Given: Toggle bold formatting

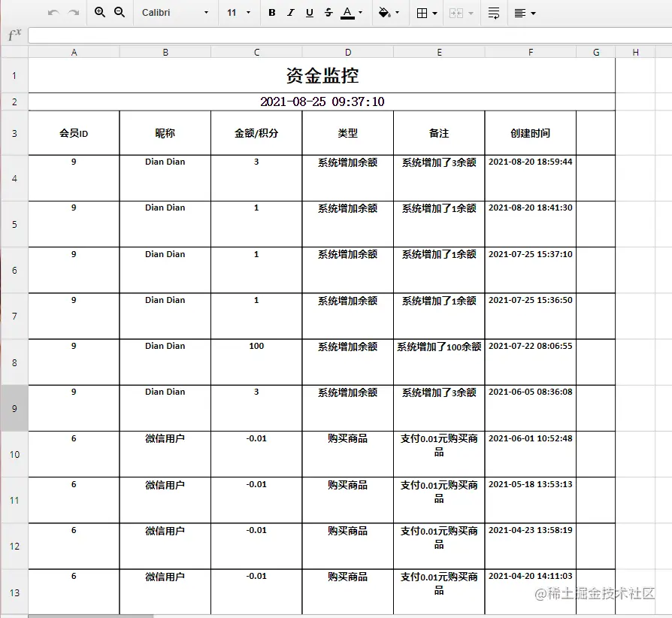Looking at the screenshot, I should click(x=271, y=13).
